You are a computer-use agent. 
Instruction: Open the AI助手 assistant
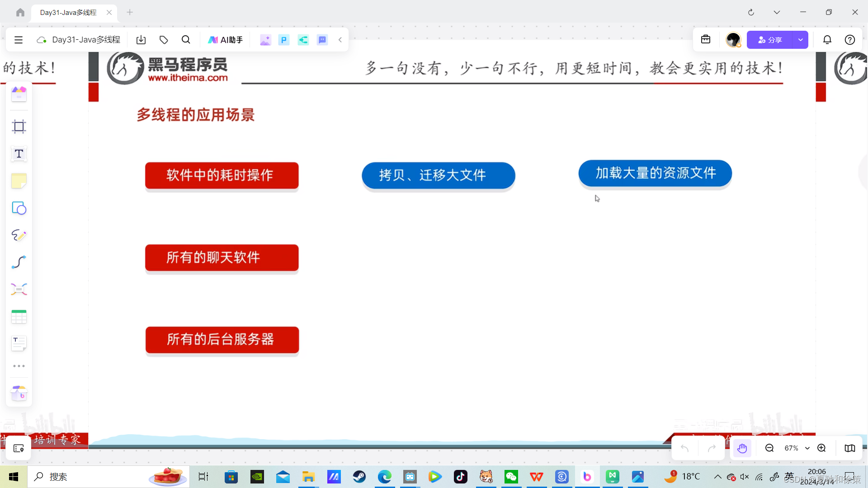[225, 40]
